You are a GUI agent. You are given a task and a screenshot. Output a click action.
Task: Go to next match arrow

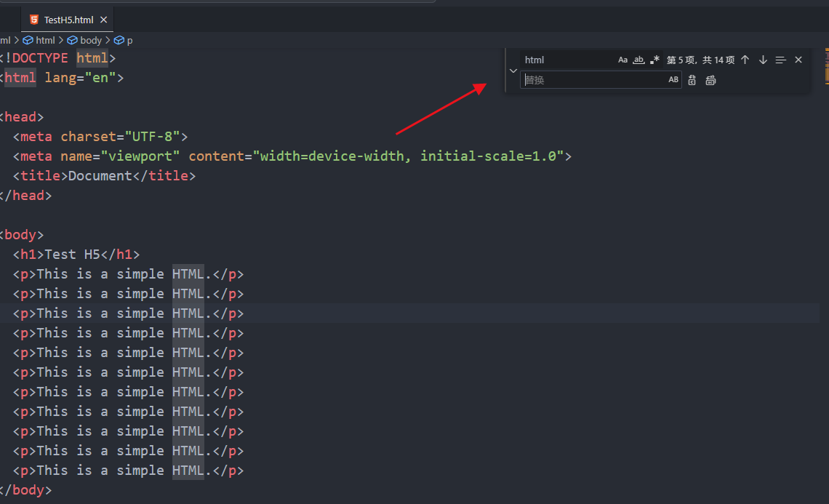(763, 60)
